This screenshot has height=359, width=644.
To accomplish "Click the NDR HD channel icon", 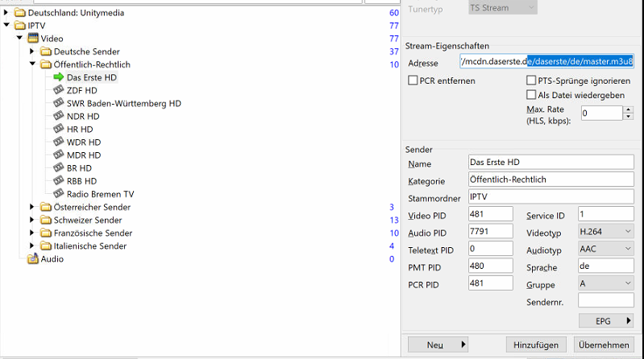I will point(59,117).
